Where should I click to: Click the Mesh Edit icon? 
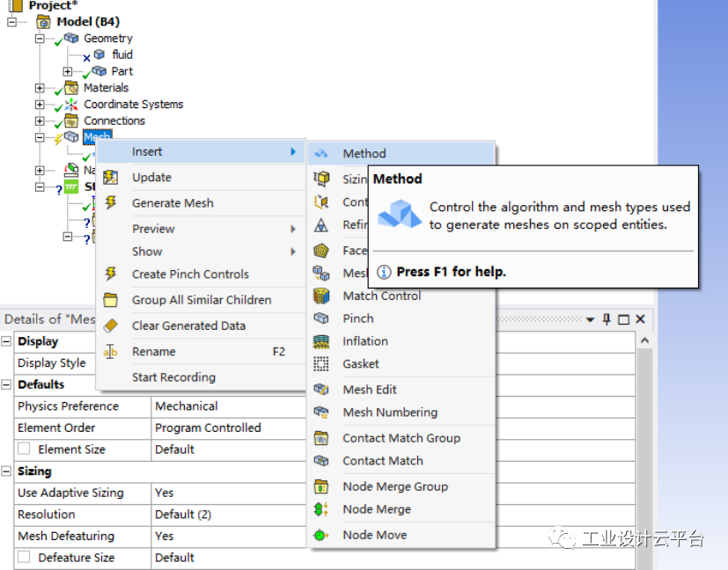[321, 389]
